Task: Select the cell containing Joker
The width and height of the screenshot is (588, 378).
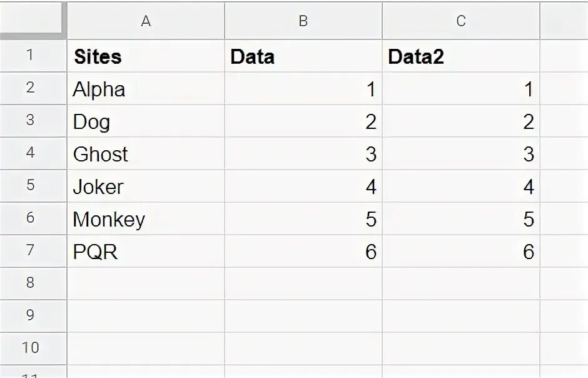Action: click(x=146, y=186)
